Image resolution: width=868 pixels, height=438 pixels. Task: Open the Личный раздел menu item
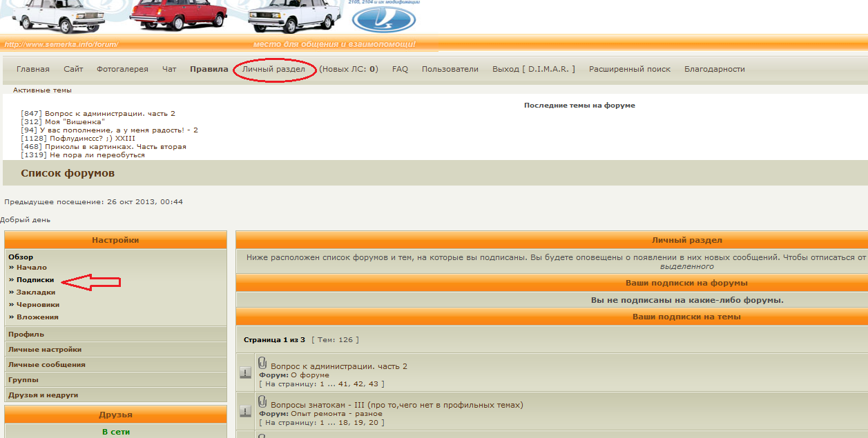click(273, 69)
